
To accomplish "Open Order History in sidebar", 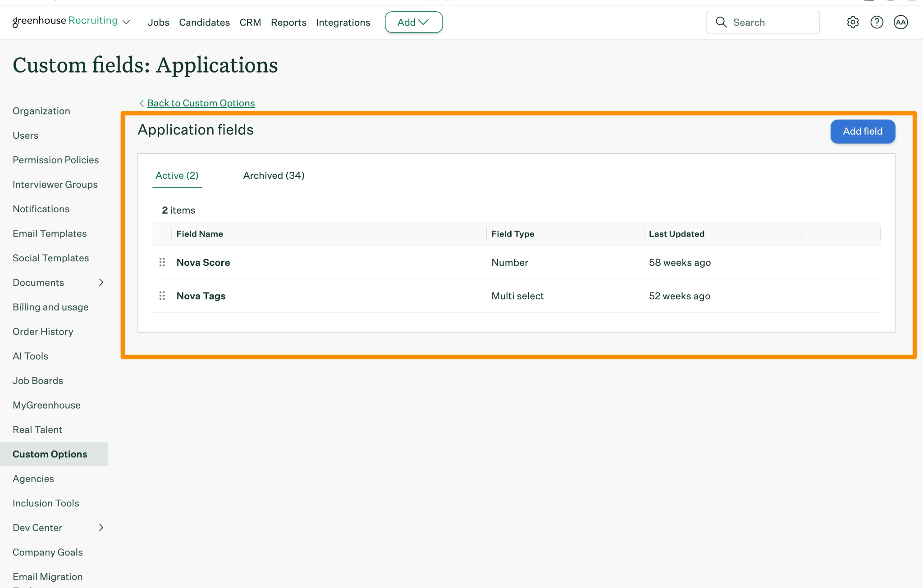I will tap(43, 332).
